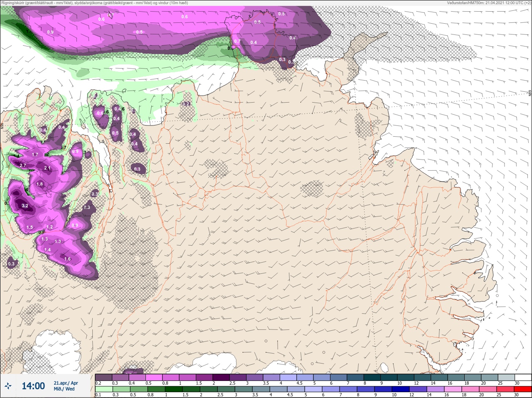532x398 pixels.
Task: Click the 2.7 precipitation value on the map
Action: tap(23, 165)
